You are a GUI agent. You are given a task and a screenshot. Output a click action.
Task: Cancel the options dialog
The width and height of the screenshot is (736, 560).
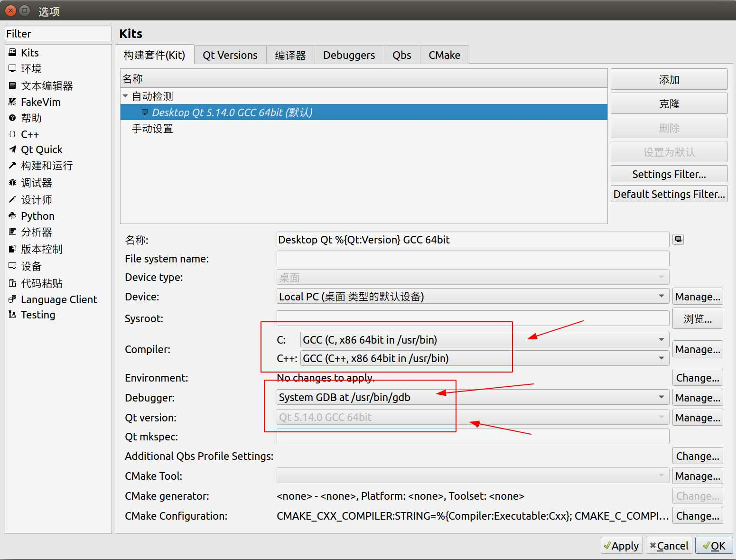pyautogui.click(x=669, y=546)
